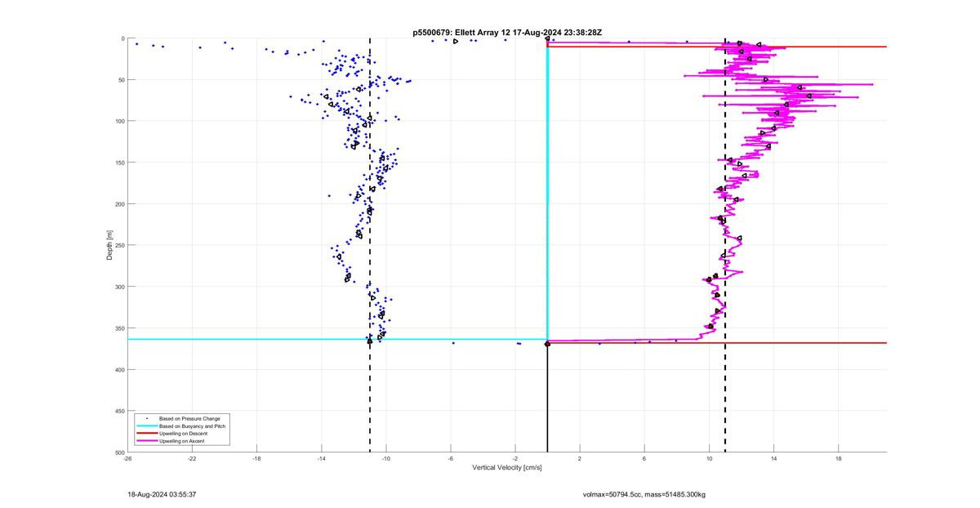Click x-axis tick label -26
This screenshot has width=980, height=508.
(x=127, y=459)
